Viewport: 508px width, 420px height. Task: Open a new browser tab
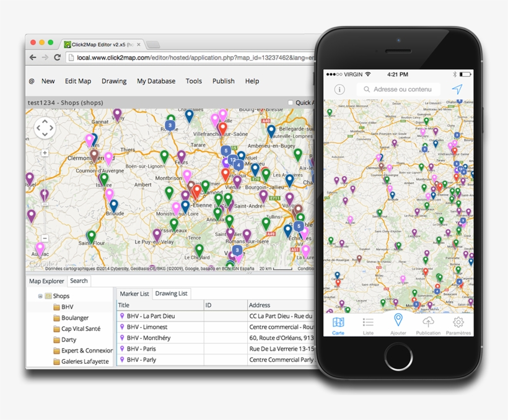click(153, 45)
